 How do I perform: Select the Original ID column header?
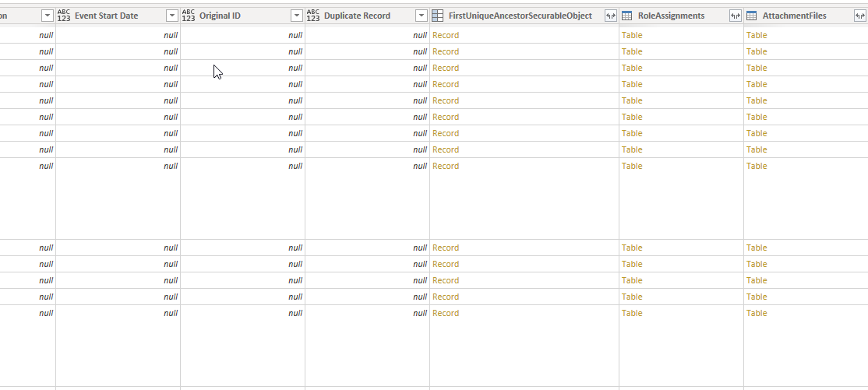point(242,16)
